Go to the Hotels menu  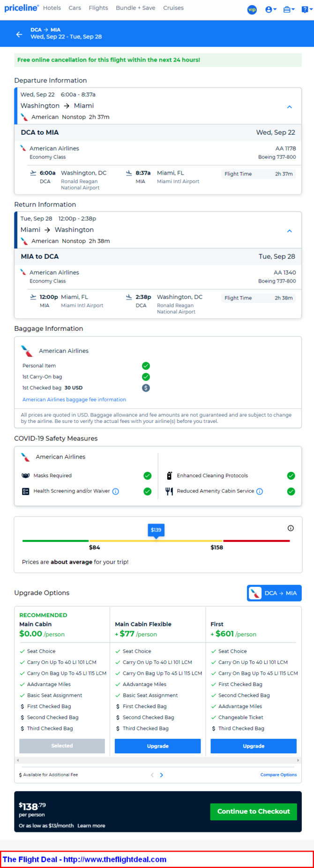tap(52, 8)
